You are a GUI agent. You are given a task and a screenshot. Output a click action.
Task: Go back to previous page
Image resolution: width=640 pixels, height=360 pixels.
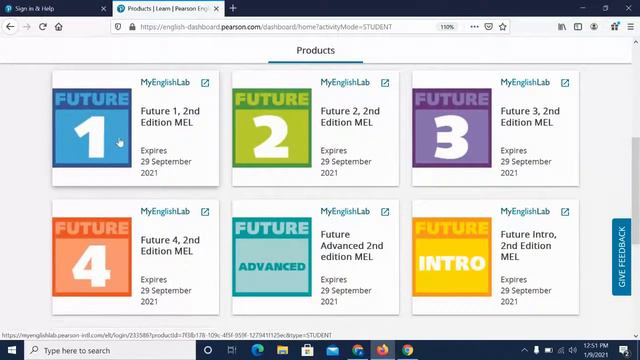click(x=10, y=27)
